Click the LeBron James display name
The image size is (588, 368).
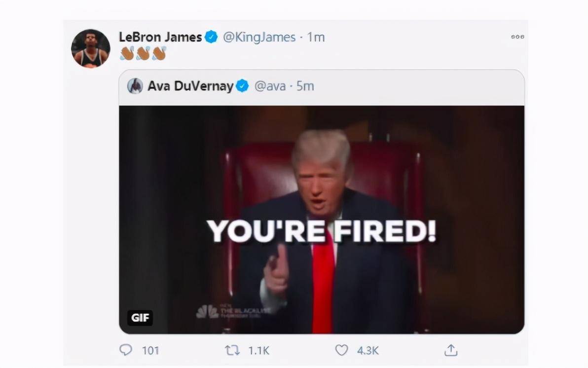coord(160,37)
